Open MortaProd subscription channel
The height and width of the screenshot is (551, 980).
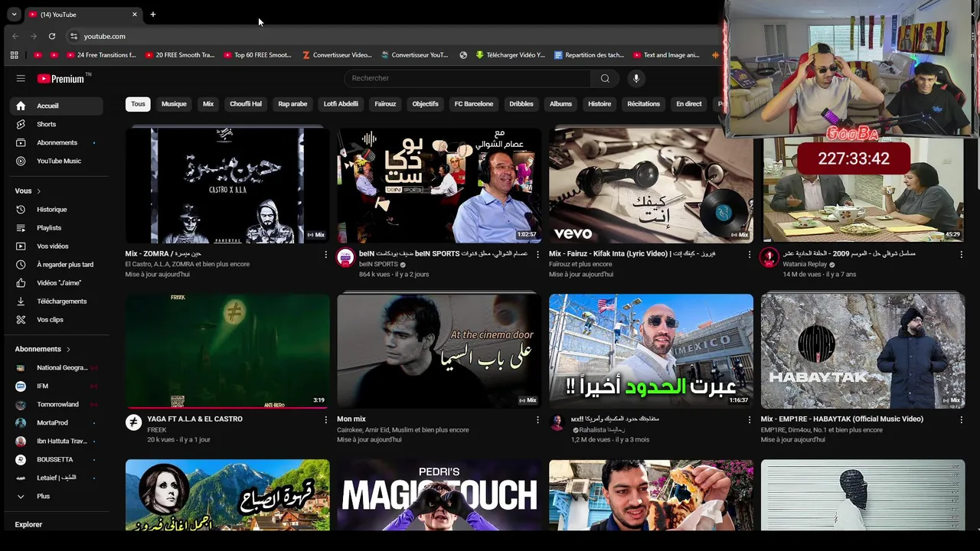pos(56,422)
